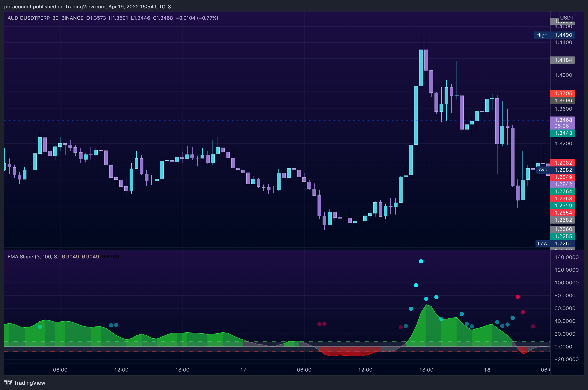Click the bright pink dot near 80 in the EMA pane

pyautogui.click(x=518, y=297)
